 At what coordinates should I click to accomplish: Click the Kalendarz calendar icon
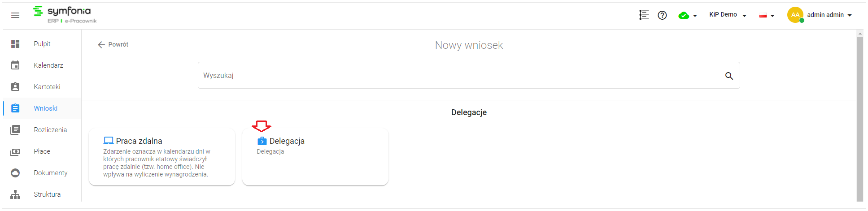[x=15, y=65]
